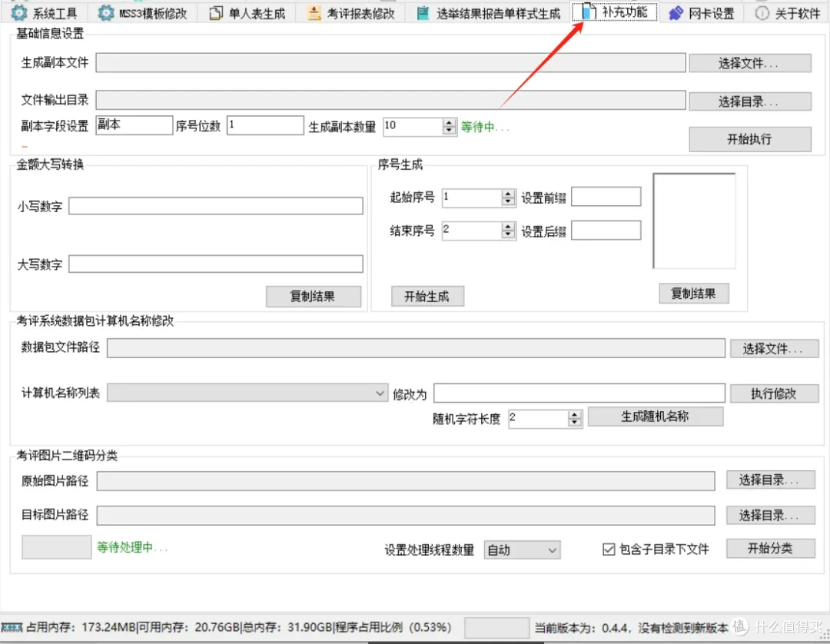The height and width of the screenshot is (644, 830).
Task: Choose file for 数据包文件路径
Action: (x=774, y=348)
